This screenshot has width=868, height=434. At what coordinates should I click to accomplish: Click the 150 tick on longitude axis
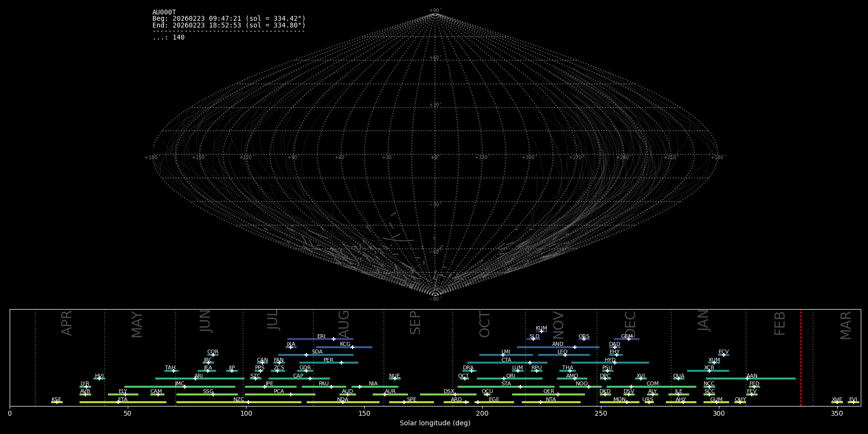[x=364, y=413]
